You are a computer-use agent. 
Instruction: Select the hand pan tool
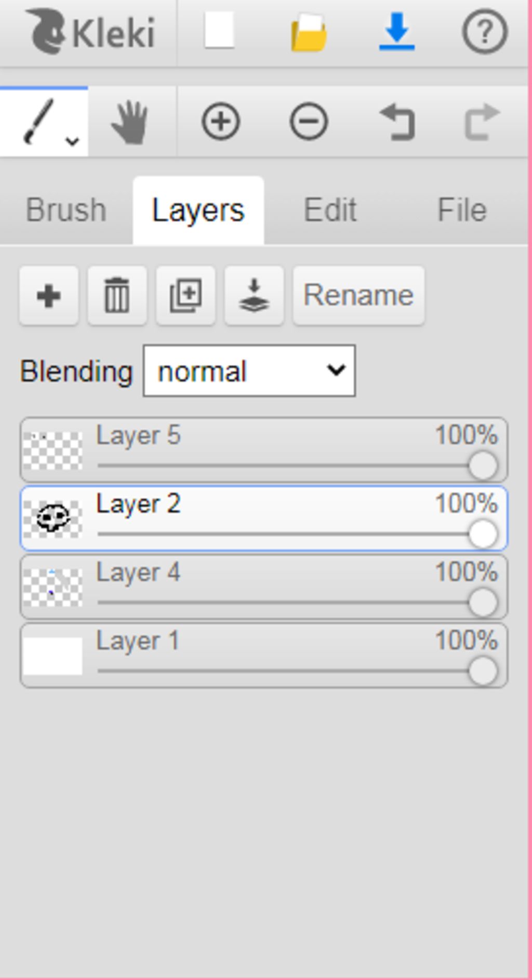coord(130,122)
